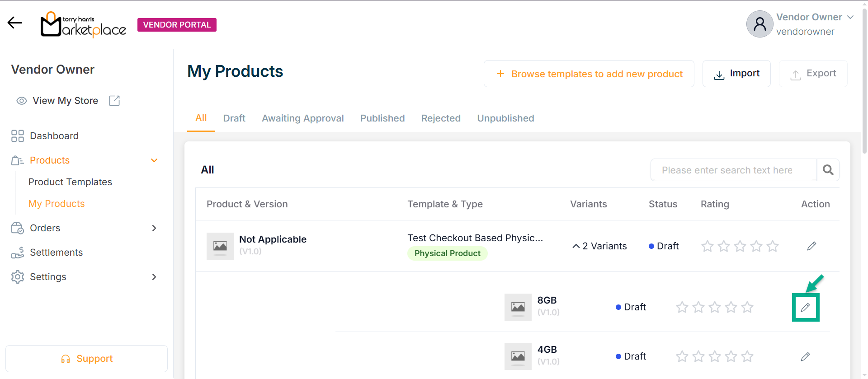This screenshot has height=379, width=868.
Task: Click the edit pencil for 4GB variant
Action: coord(805,357)
